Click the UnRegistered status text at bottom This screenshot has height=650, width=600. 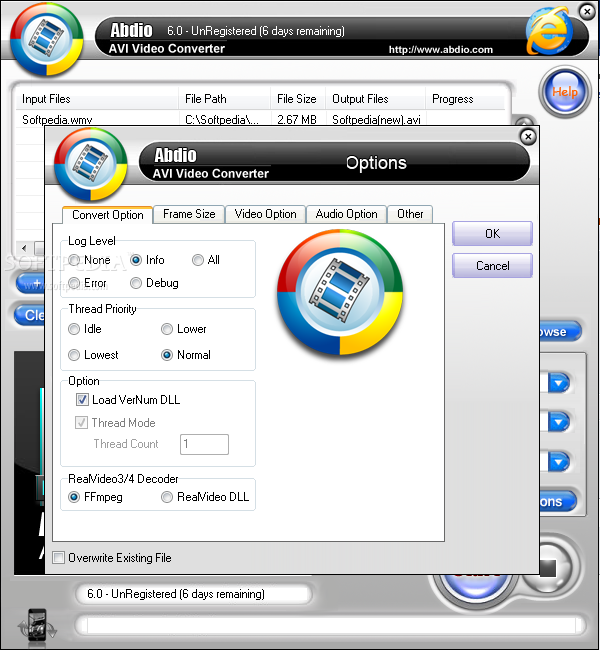click(176, 594)
